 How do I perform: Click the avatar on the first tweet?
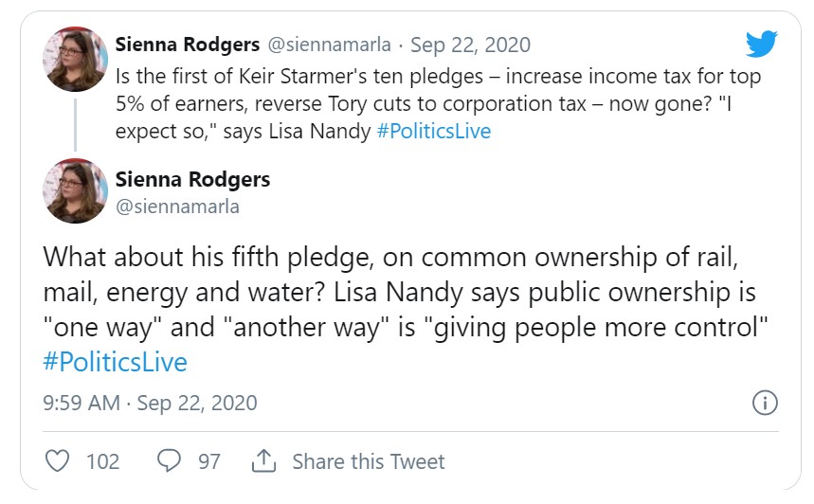click(x=74, y=60)
